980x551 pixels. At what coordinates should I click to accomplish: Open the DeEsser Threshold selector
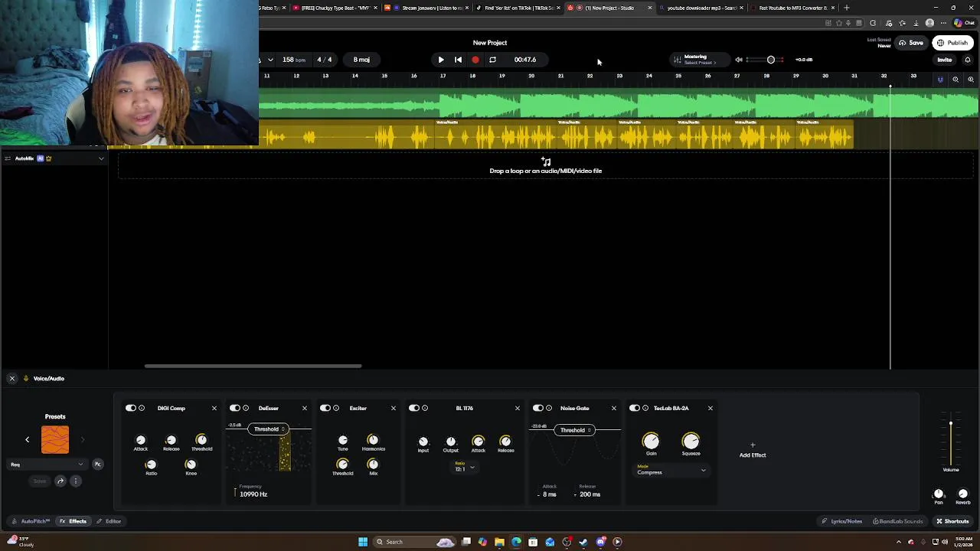pos(269,429)
